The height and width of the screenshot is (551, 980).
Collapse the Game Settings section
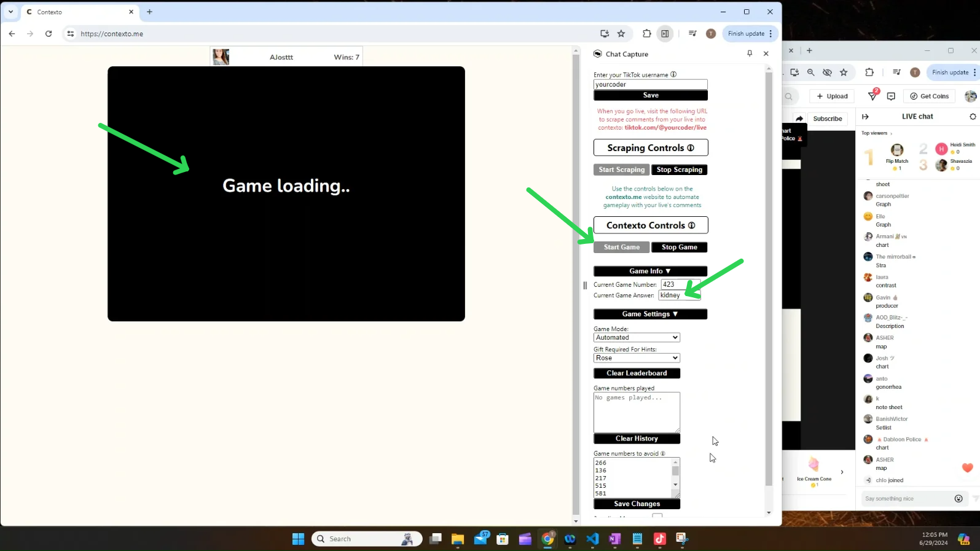650,314
